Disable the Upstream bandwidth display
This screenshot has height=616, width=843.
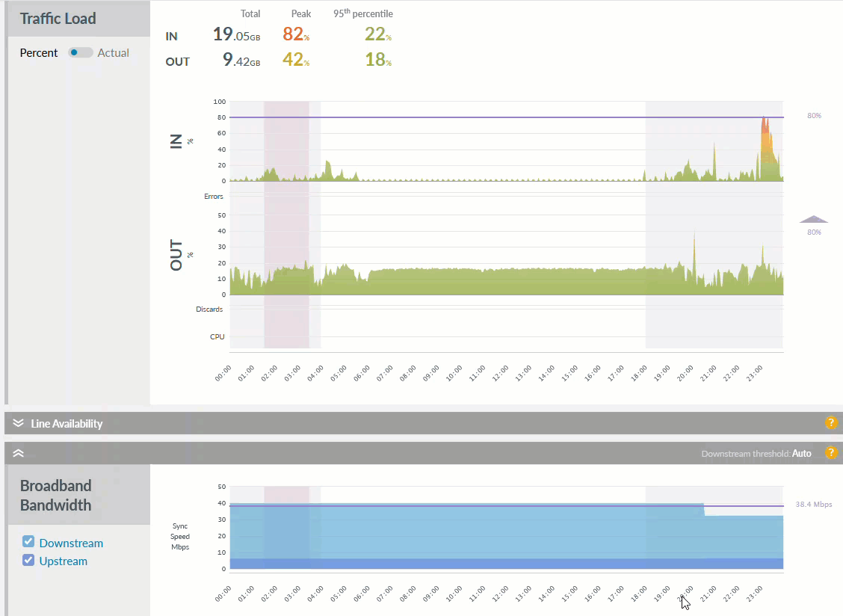tap(29, 561)
